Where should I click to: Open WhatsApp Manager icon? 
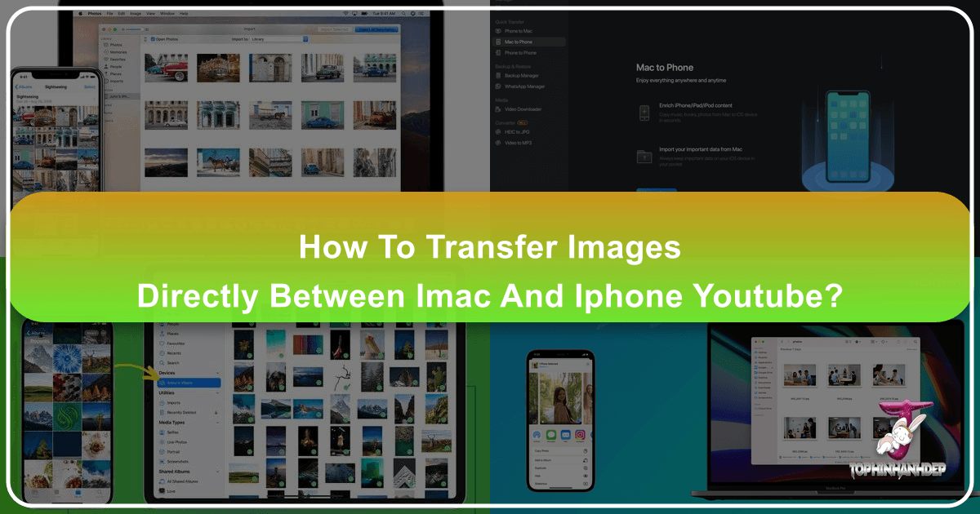tap(498, 86)
